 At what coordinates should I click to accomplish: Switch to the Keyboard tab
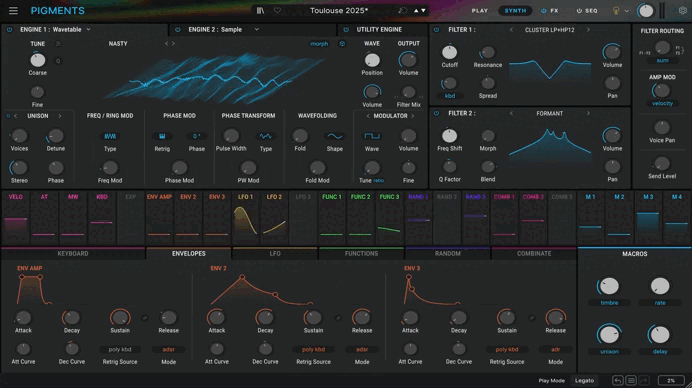pyautogui.click(x=73, y=254)
